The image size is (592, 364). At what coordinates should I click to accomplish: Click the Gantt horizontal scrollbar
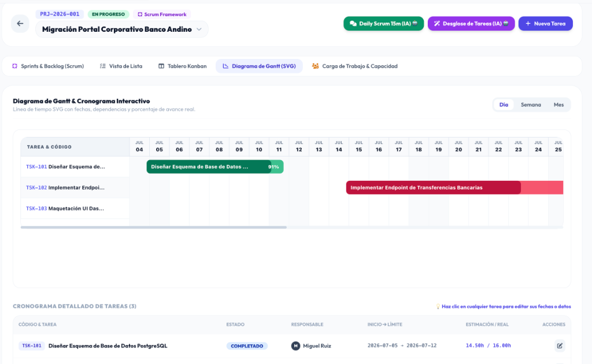[x=154, y=228]
